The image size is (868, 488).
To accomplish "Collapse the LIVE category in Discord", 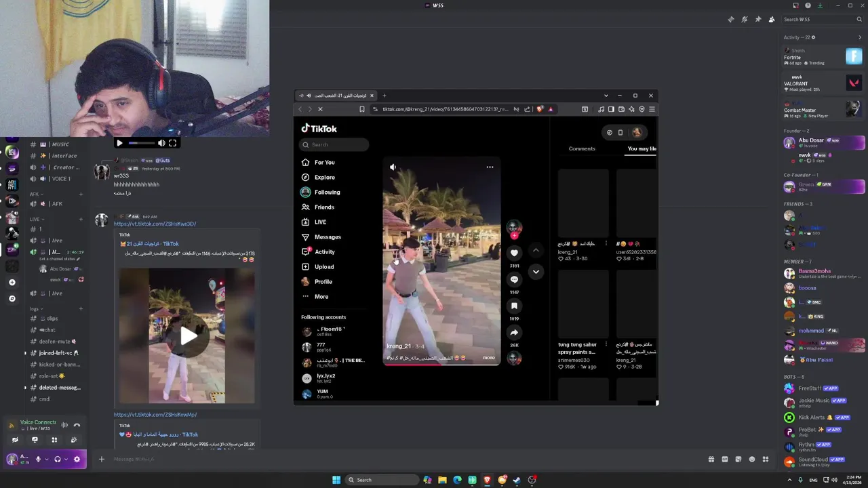I will (37, 220).
